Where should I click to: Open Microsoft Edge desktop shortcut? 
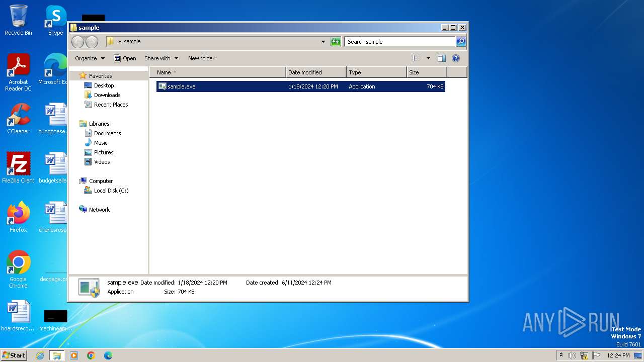pos(54,69)
